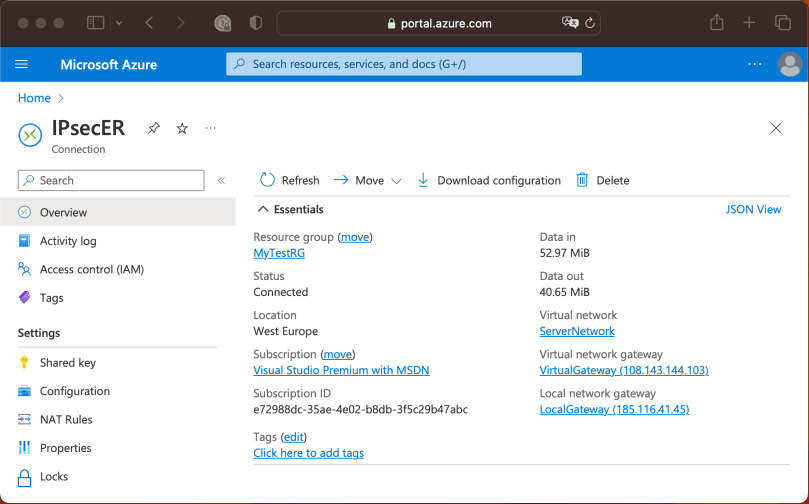Image resolution: width=809 pixels, height=504 pixels.
Task: Open the Activity log menu item
Action: (68, 241)
